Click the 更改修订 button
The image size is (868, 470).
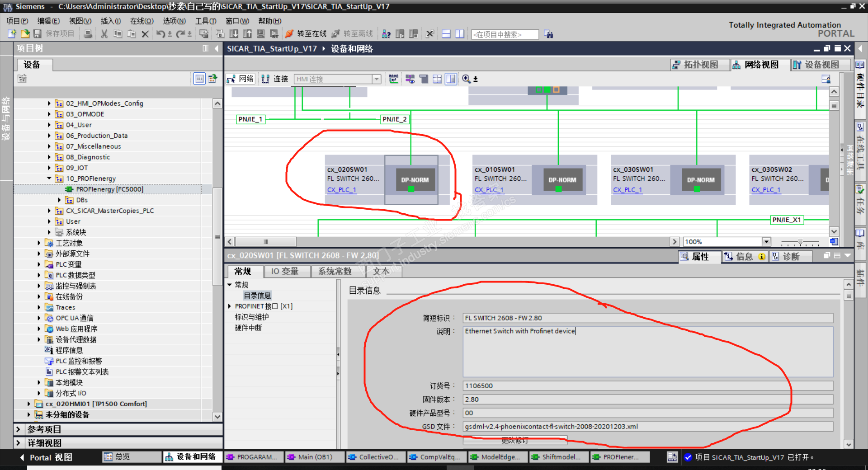(x=515, y=440)
